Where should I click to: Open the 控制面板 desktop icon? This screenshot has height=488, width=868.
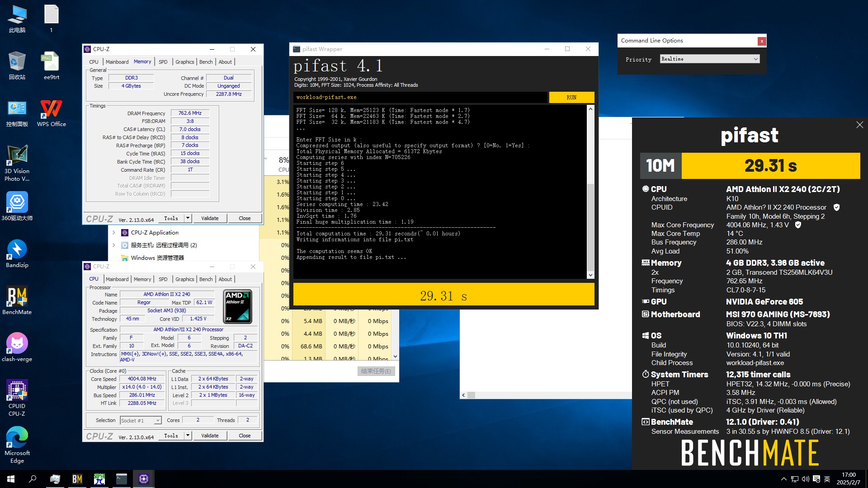click(17, 113)
